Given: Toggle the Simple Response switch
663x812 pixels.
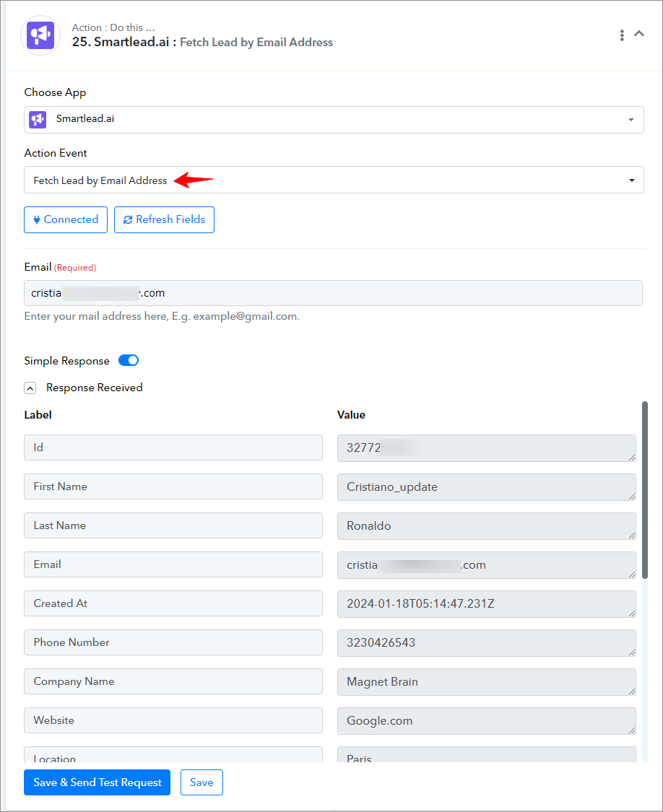Looking at the screenshot, I should point(129,360).
